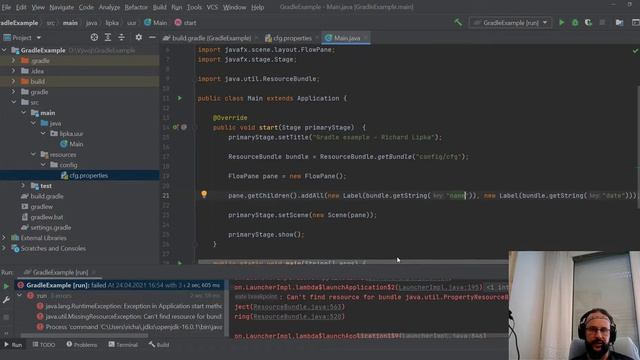The image size is (640, 360).
Task: Open the File menu
Action: coord(7,7)
